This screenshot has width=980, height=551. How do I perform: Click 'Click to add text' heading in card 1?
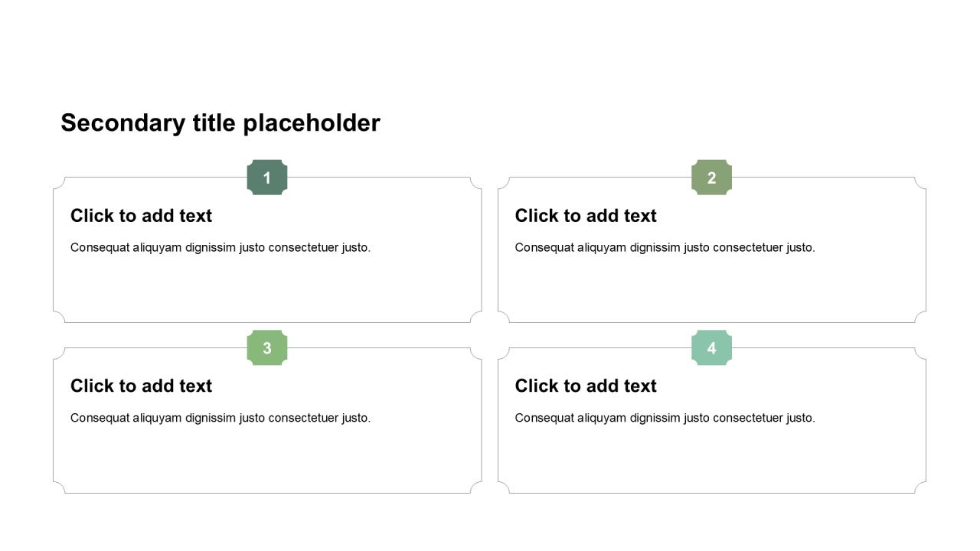click(x=141, y=216)
